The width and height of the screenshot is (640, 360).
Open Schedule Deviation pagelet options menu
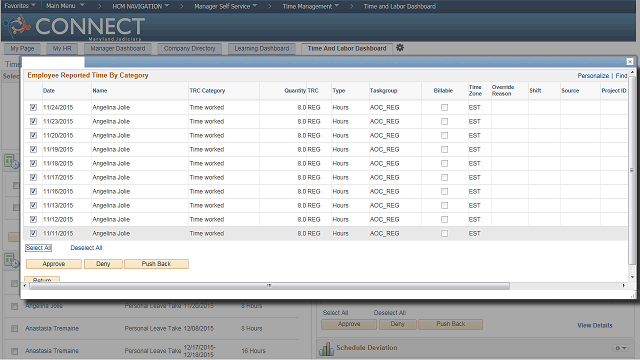coord(621,348)
